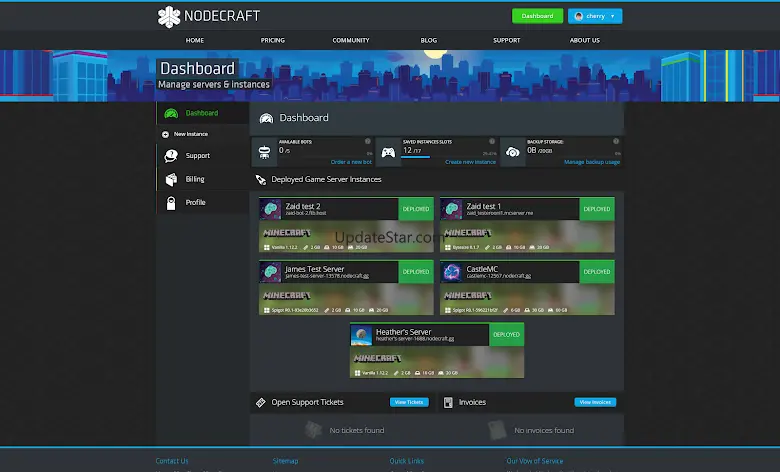Open the COMMUNITY navigation item
Image resolution: width=780 pixels, height=472 pixels.
[351, 40]
